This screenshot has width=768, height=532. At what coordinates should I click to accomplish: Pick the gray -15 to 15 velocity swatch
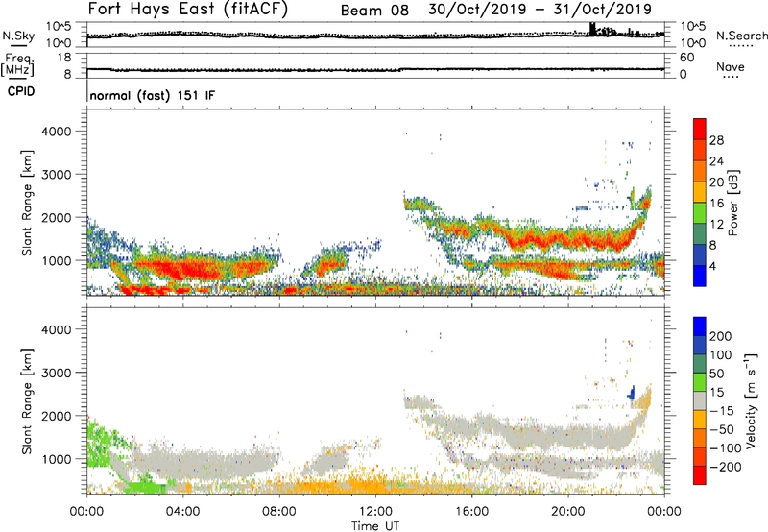[700, 400]
